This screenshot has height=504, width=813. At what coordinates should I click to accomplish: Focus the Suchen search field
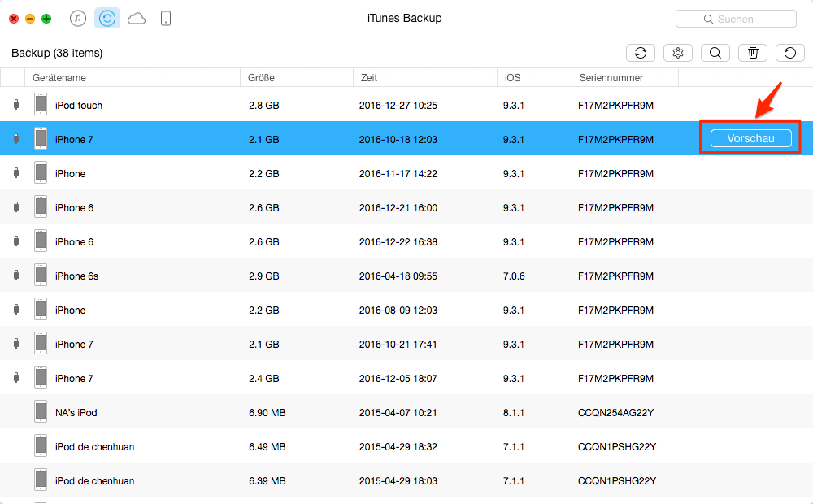(736, 20)
